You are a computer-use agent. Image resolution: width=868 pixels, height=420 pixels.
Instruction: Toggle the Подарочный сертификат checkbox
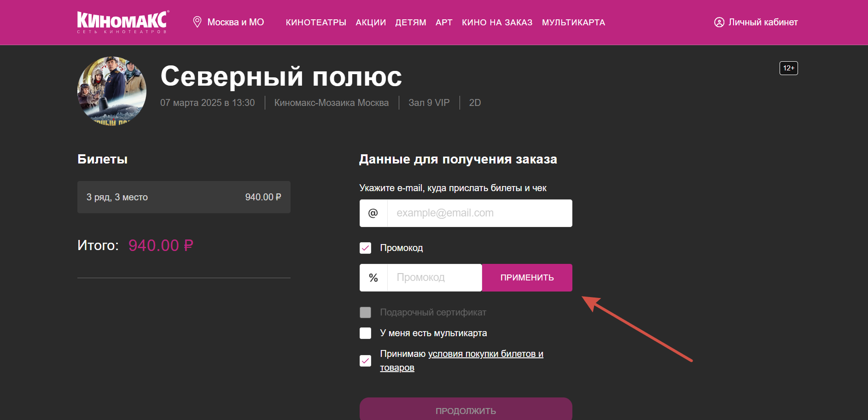[365, 312]
